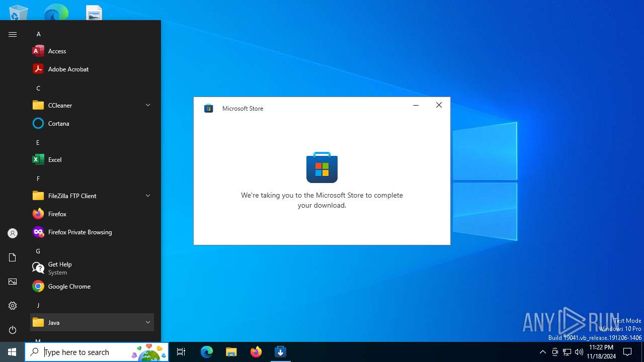Image resolution: width=644 pixels, height=362 pixels.
Task: Click the Microsoft Store title bar icon
Action: point(209,108)
